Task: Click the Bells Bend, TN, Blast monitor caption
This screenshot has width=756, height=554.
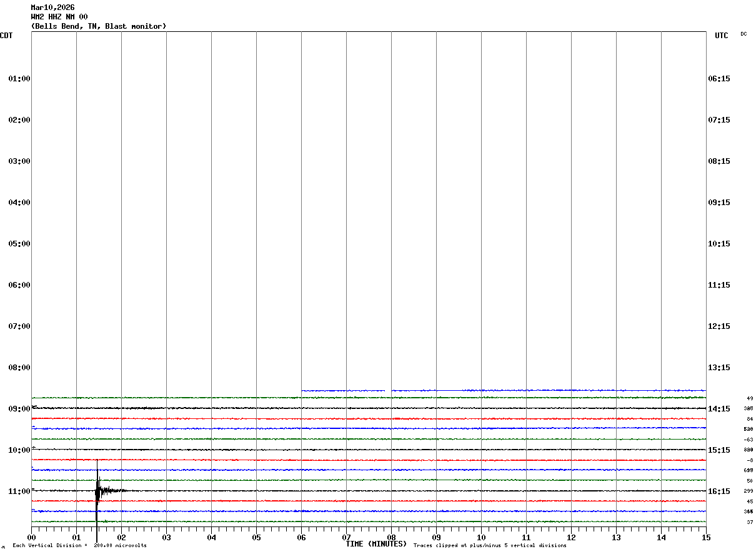Action: coord(99,26)
